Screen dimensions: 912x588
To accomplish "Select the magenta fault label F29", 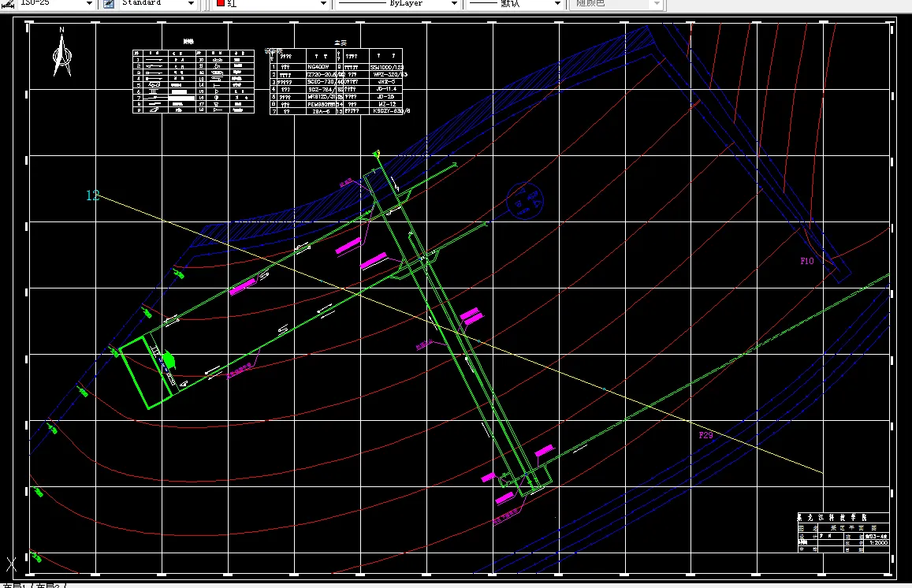I will point(705,435).
